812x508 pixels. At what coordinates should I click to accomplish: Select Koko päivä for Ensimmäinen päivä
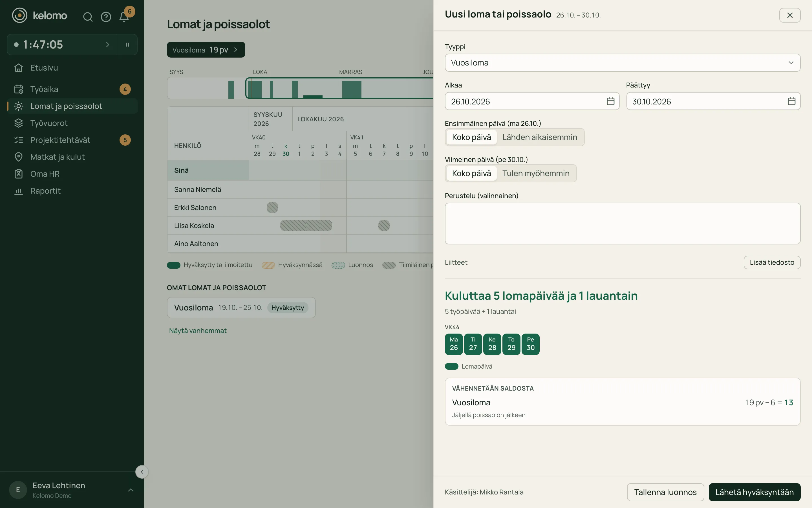click(471, 137)
